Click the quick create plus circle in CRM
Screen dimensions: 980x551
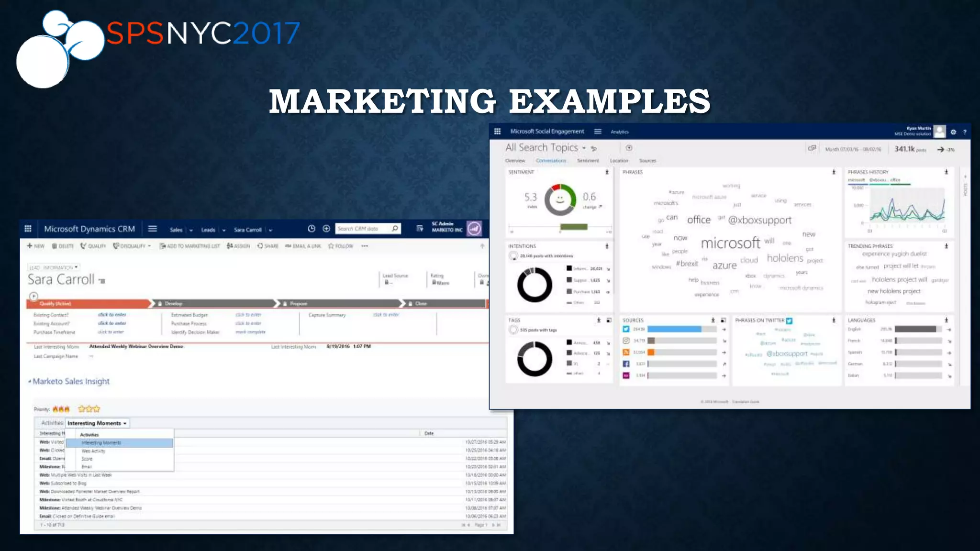pyautogui.click(x=326, y=229)
